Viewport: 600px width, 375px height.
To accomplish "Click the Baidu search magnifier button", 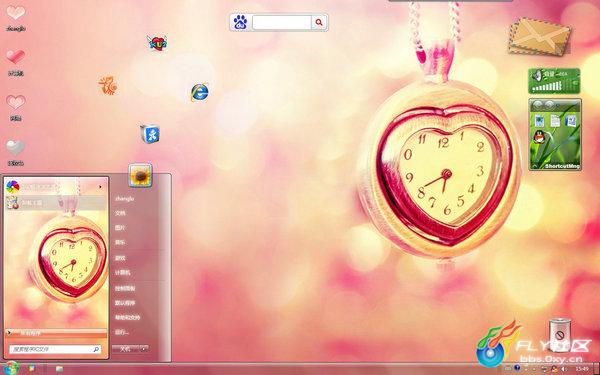I will coord(319,23).
